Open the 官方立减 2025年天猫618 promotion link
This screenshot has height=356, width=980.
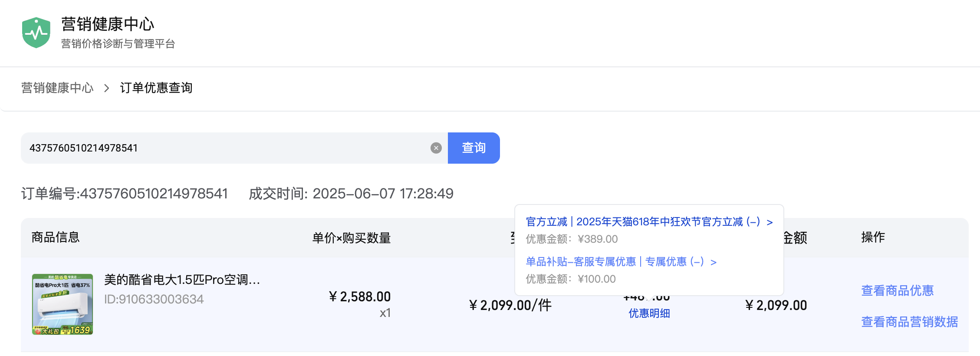(x=643, y=222)
